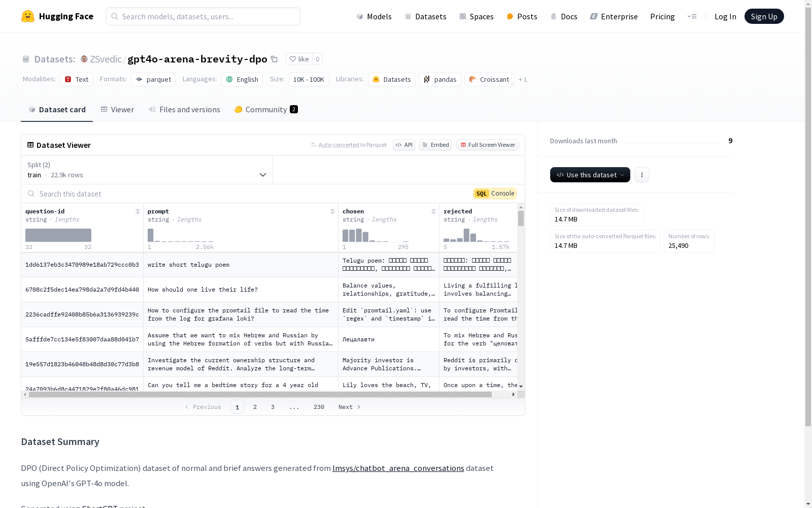Open the Posts page
The image size is (812, 508).
[x=522, y=16]
